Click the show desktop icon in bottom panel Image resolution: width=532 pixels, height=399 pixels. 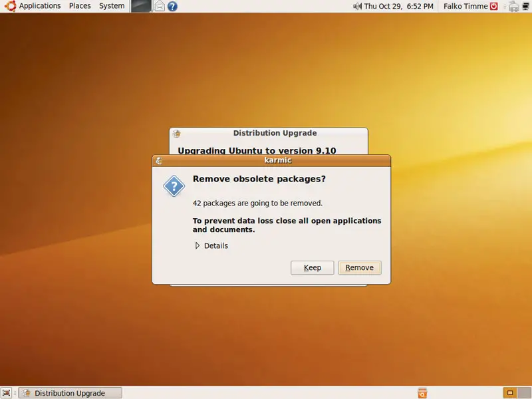coord(7,393)
